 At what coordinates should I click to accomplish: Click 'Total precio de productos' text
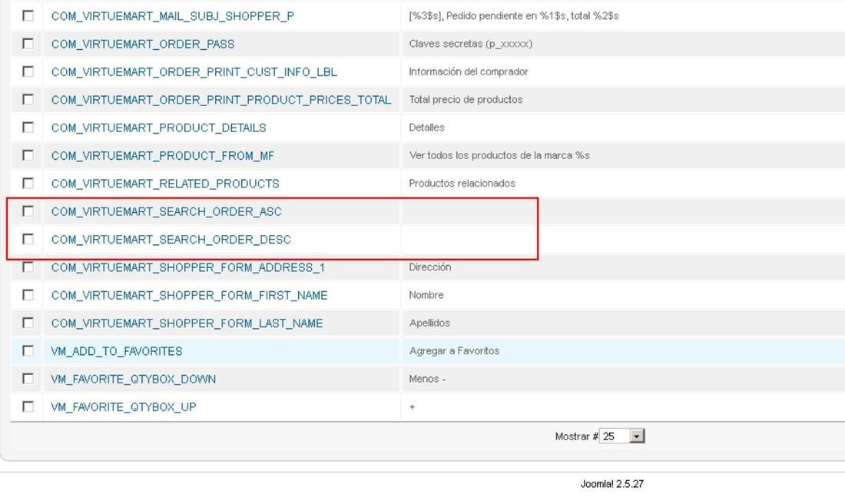pos(466,100)
